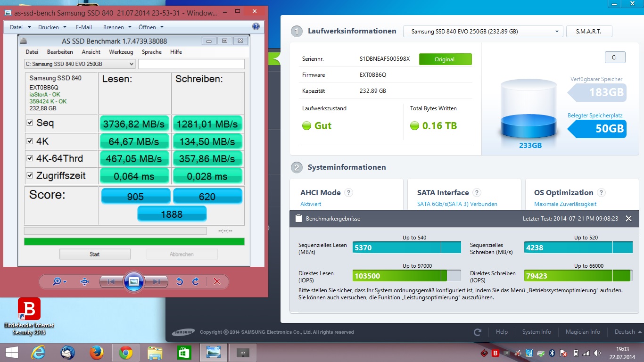Click serial number S1DBNEAF500598X

point(385,59)
